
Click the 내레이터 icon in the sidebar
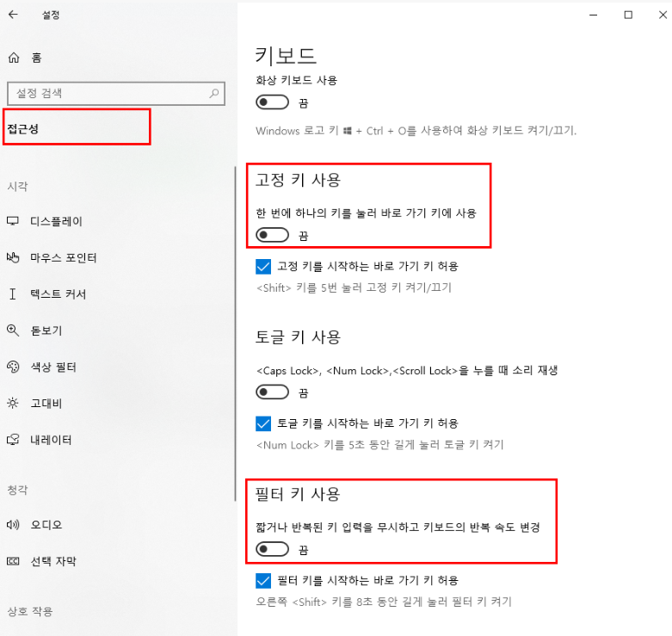pyautogui.click(x=13, y=440)
